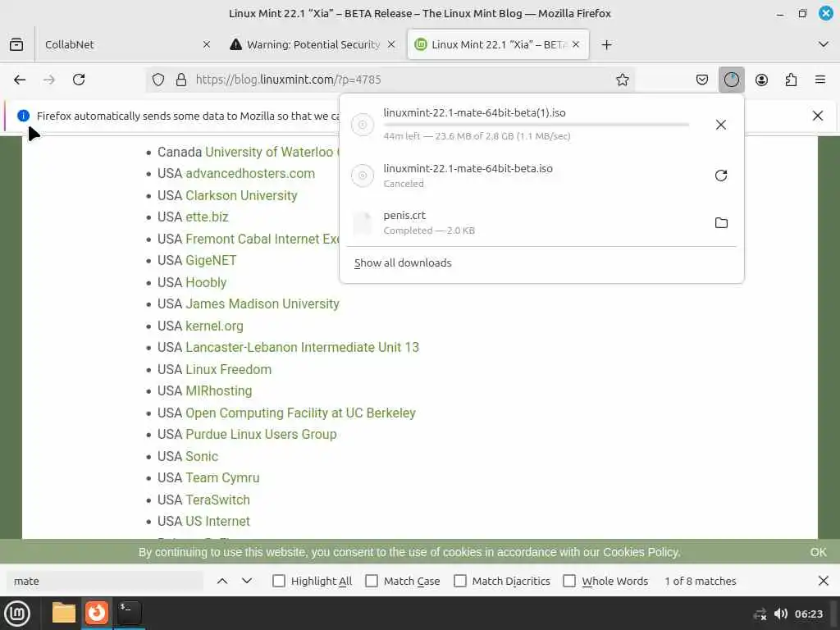Close the Warning: Potential Security tab

click(x=391, y=44)
